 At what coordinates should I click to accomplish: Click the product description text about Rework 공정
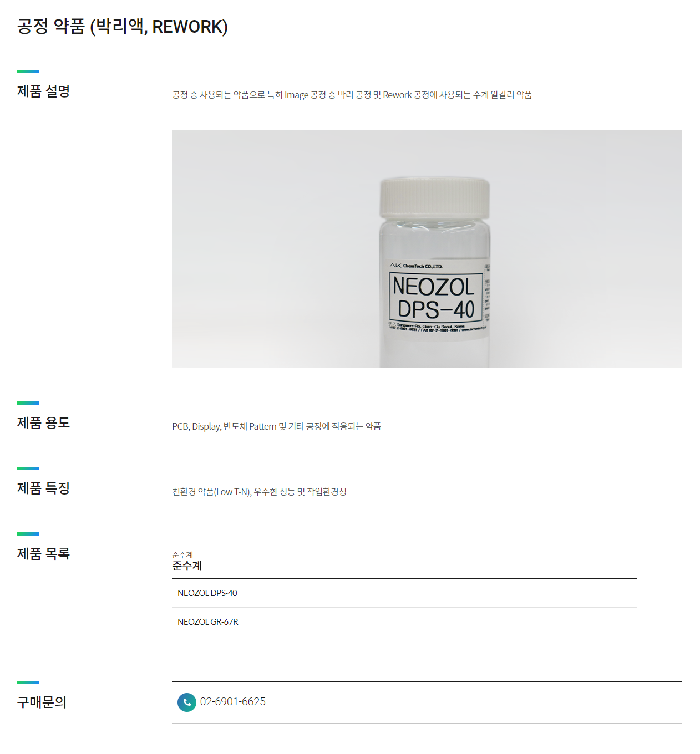click(x=352, y=95)
